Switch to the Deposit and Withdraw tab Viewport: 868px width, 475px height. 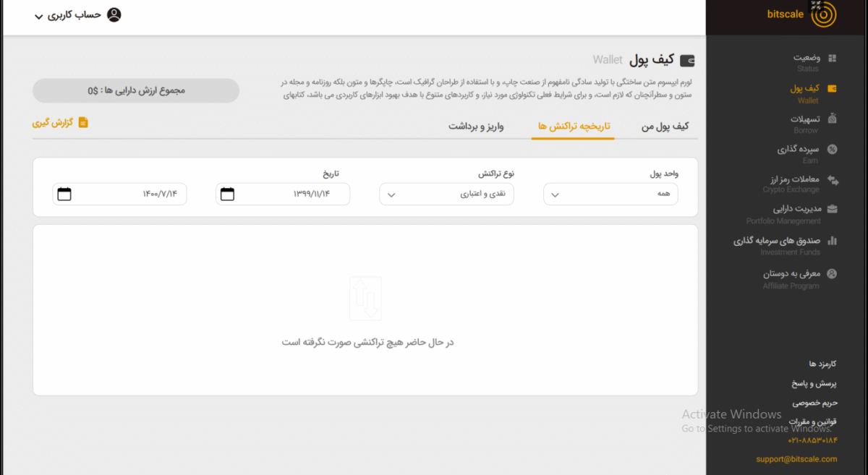coord(476,127)
